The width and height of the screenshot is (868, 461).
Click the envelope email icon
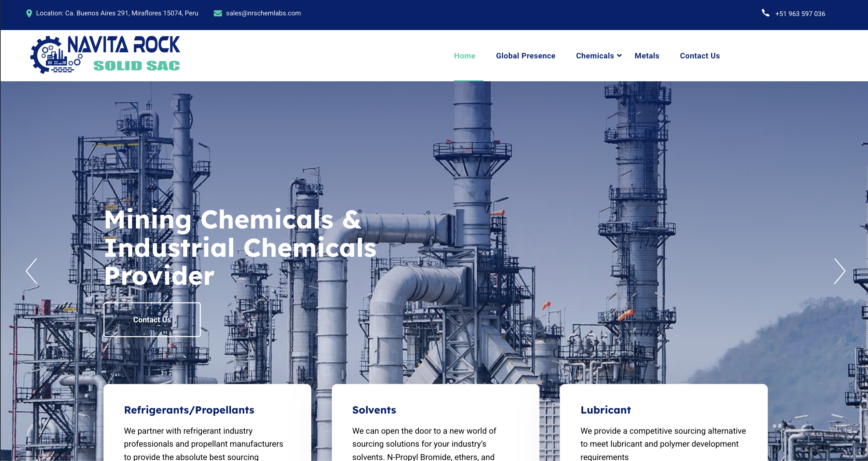coord(218,13)
